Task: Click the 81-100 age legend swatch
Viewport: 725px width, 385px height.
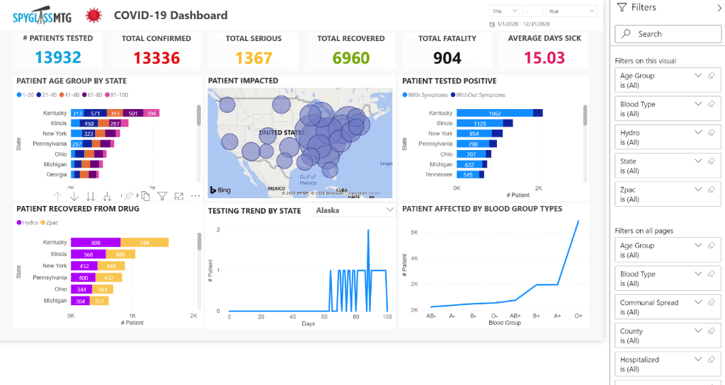Action: pos(107,95)
